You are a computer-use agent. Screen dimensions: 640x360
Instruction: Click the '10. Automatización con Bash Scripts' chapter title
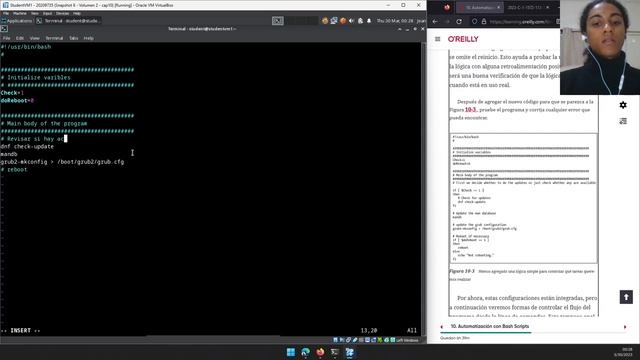[489, 327]
